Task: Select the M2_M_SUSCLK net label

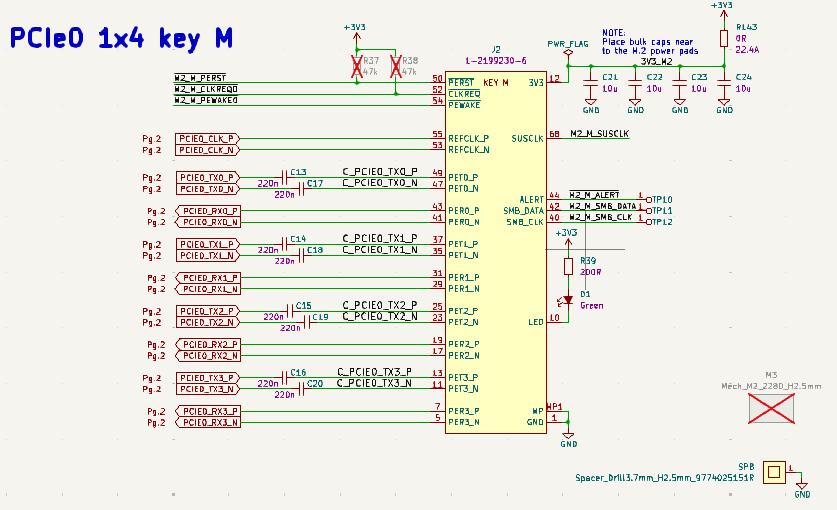Action: (x=599, y=134)
